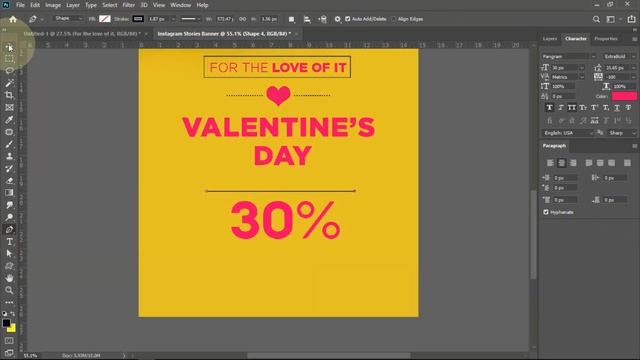Toggle Small Caps style
Image resolution: width=640 pixels, height=360 pixels.
click(x=583, y=108)
